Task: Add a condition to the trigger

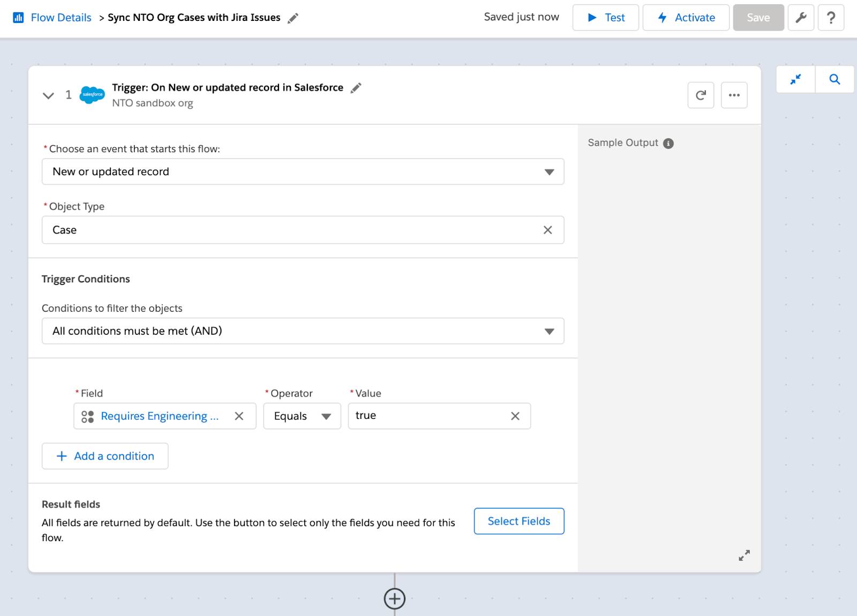Action: tap(105, 456)
